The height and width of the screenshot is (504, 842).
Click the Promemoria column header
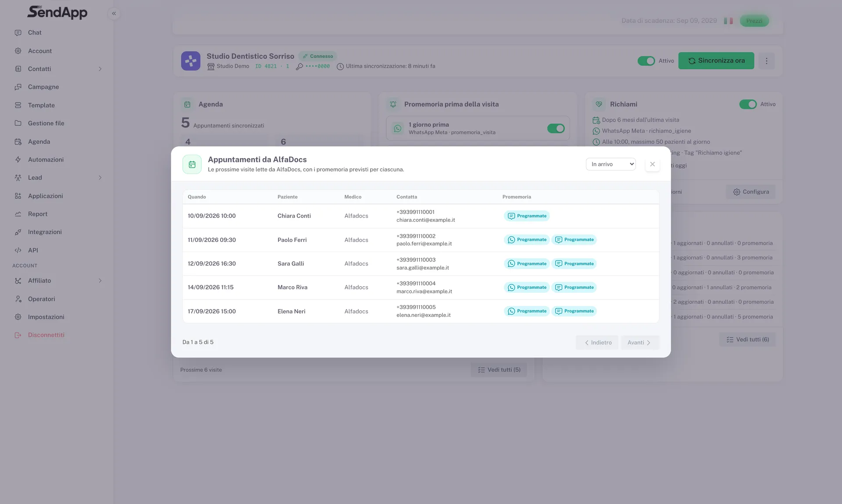coord(517,197)
